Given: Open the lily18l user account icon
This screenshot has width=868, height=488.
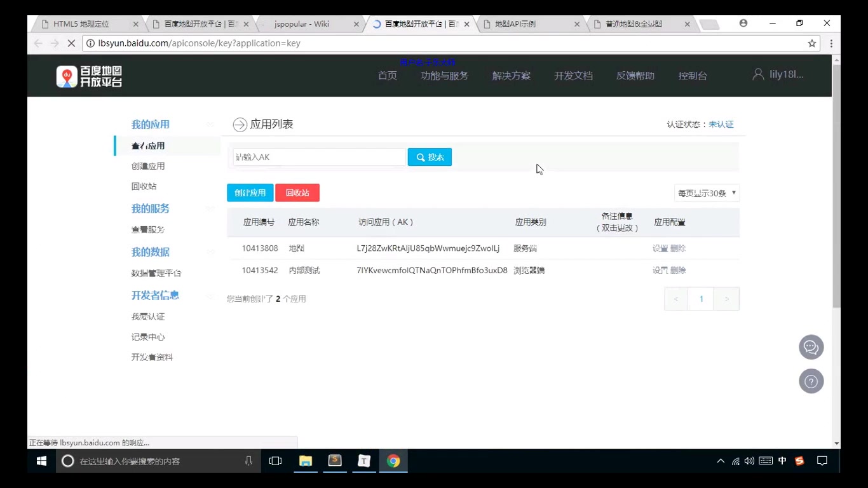Looking at the screenshot, I should [757, 74].
